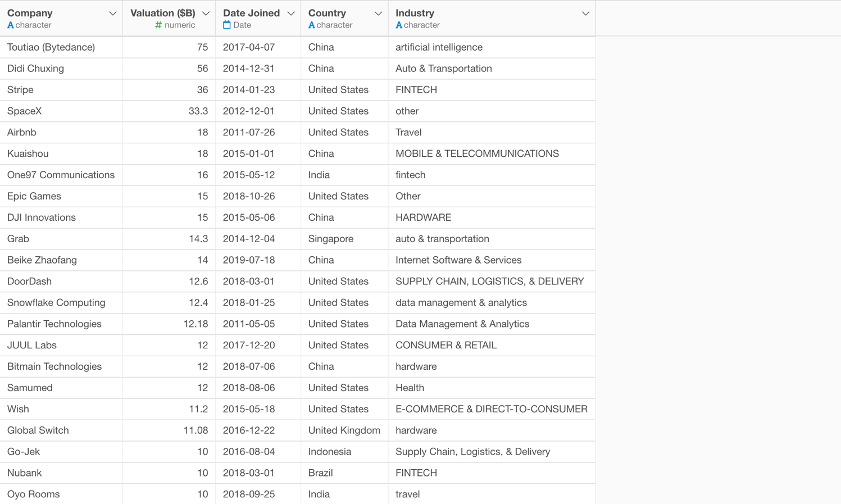The width and height of the screenshot is (841, 504).
Task: Click the Stripe company cell
Action: [x=61, y=90]
